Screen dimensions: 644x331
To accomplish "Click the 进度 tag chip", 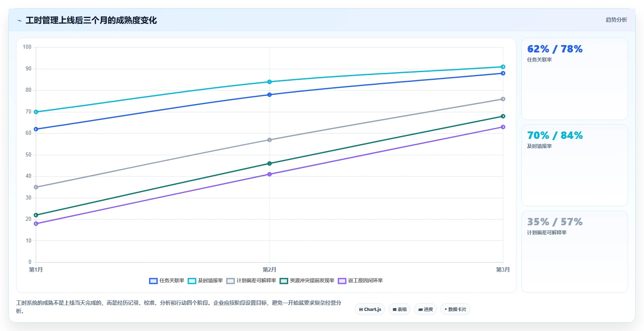I will pyautogui.click(x=425, y=309).
